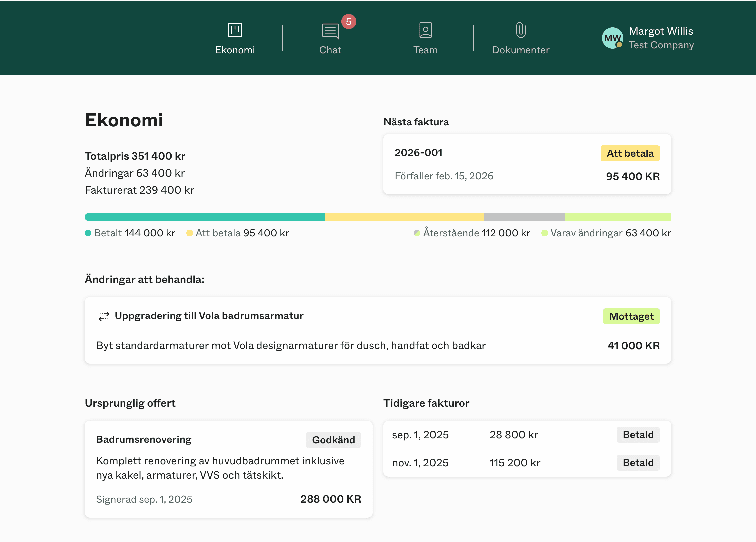Click the Mottaget status badge
This screenshot has height=542, width=756.
(x=631, y=316)
